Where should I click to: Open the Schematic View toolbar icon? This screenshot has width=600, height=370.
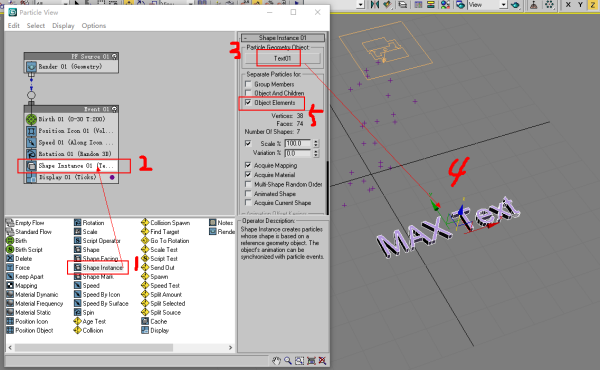point(430,5)
